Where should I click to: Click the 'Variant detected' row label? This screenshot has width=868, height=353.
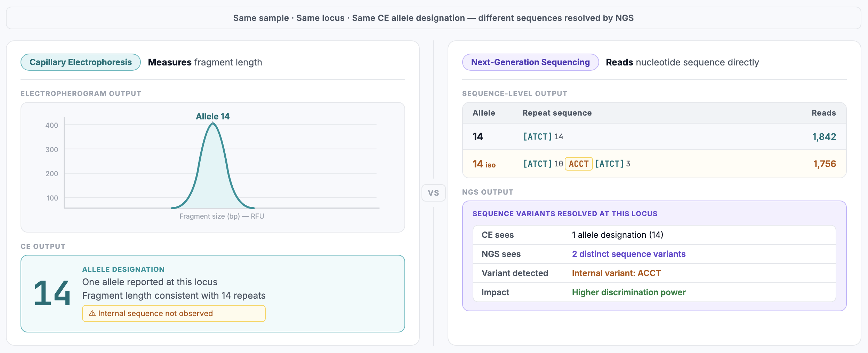515,273
